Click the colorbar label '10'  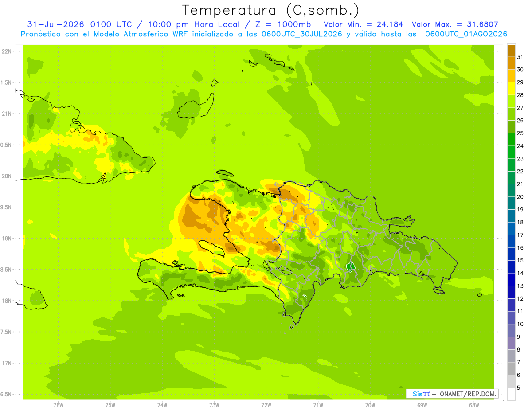520,324
